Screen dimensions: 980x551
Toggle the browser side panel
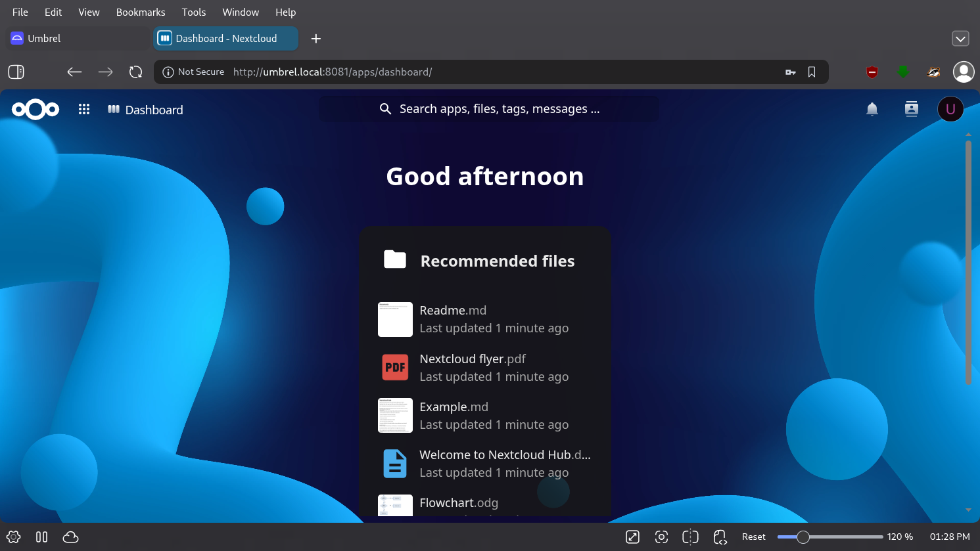pos(16,72)
